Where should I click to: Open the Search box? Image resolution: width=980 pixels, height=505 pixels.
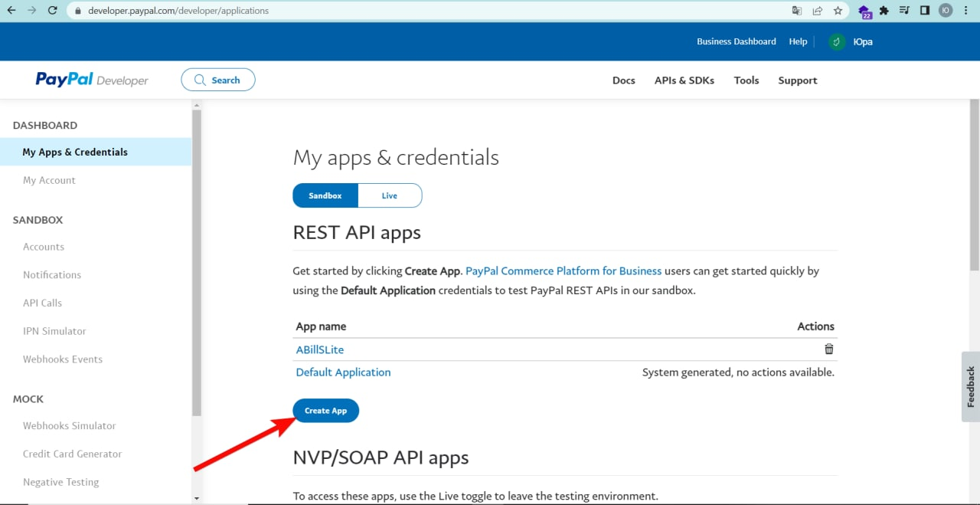click(218, 80)
